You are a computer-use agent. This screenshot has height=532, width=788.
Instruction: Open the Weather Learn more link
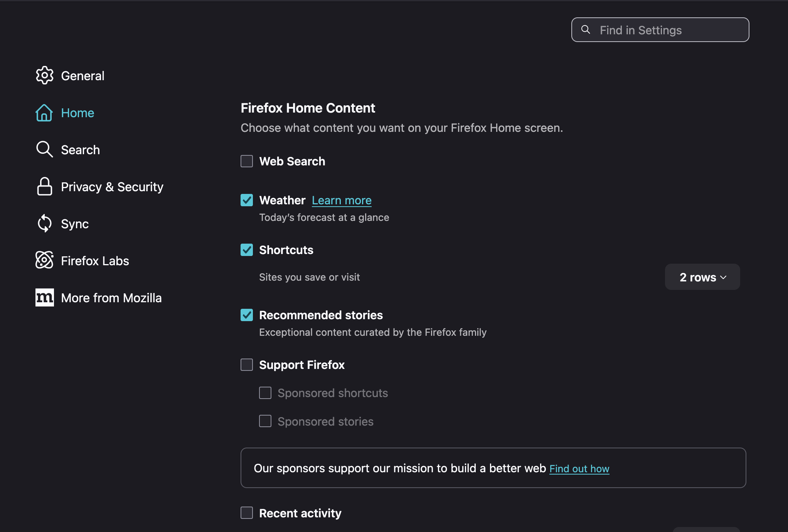coord(342,200)
